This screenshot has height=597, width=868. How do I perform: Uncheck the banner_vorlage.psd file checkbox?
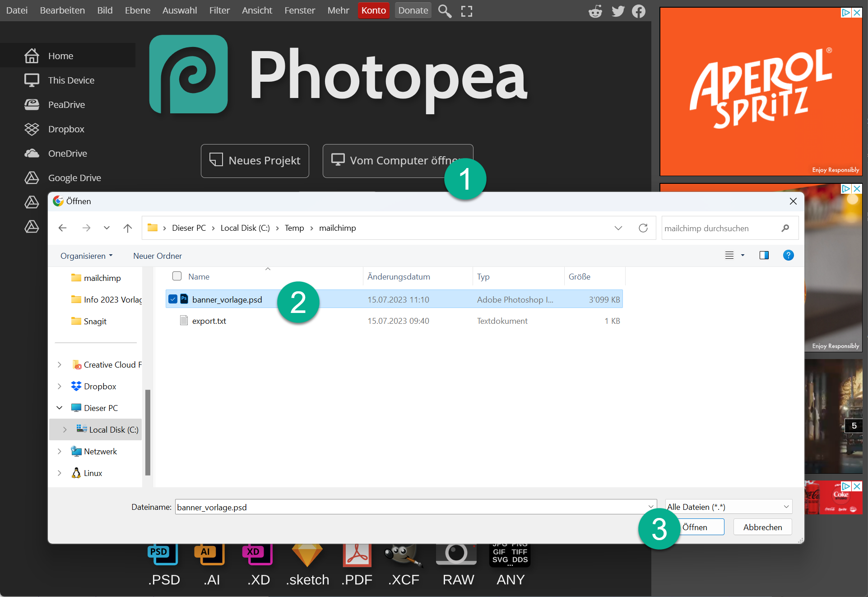[x=173, y=299]
